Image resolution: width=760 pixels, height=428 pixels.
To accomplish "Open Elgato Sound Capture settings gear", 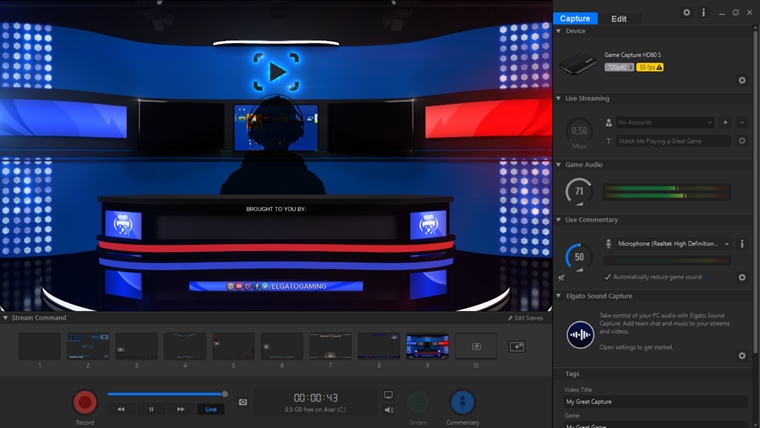I will coord(742,356).
